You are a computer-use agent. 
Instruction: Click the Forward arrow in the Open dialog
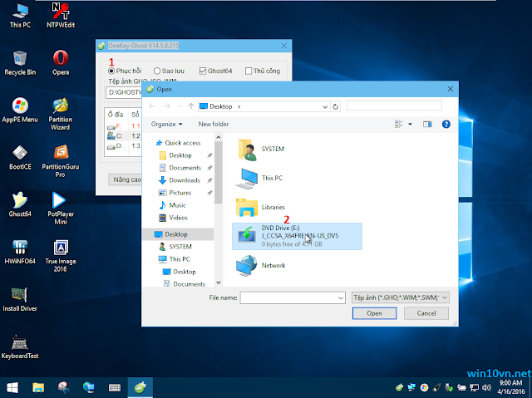coord(167,106)
